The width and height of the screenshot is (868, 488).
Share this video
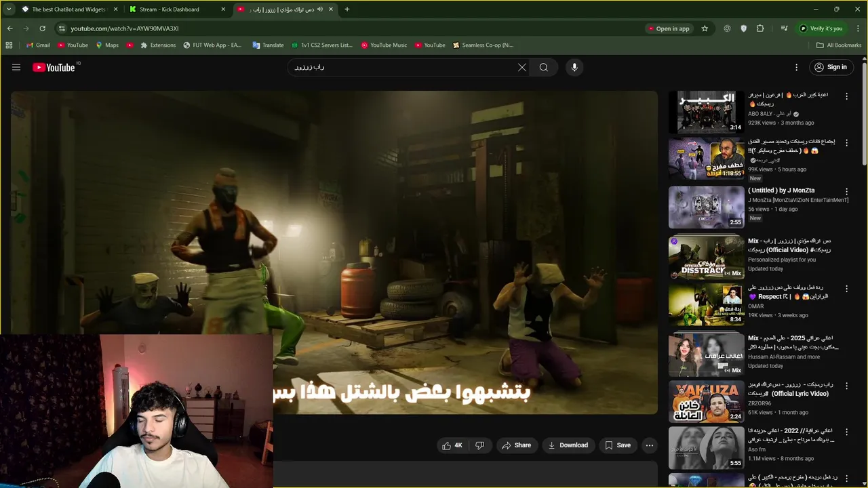point(516,445)
